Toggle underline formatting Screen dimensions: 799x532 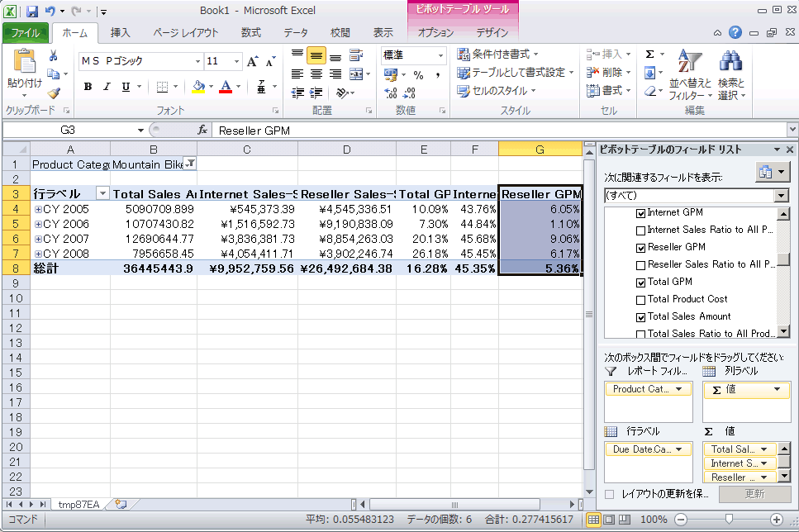coord(126,87)
